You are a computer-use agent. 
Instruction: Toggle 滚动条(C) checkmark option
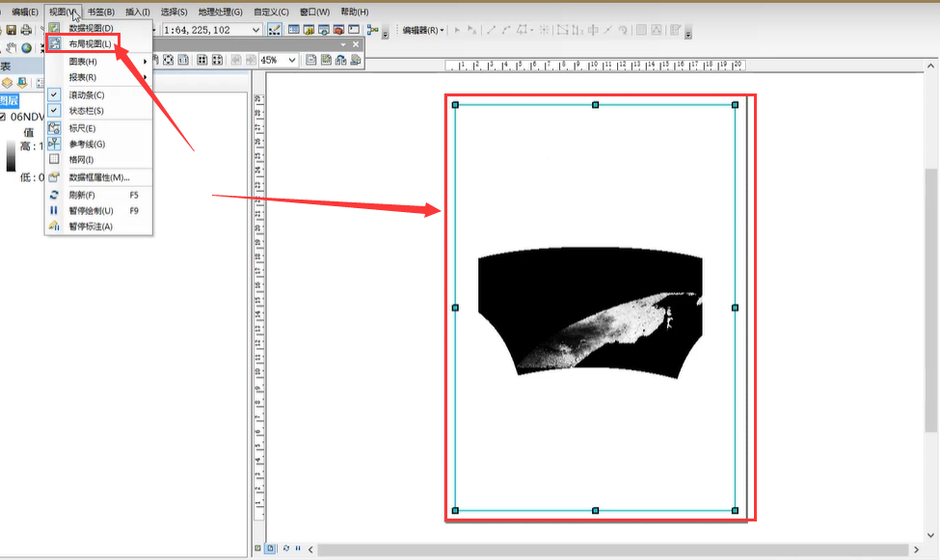pyautogui.click(x=99, y=94)
